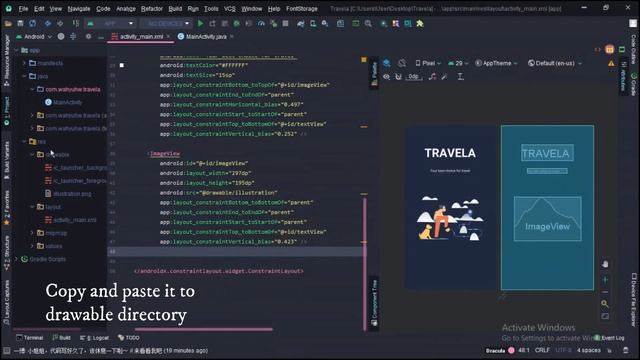Open the VCS menu

coord(229,9)
